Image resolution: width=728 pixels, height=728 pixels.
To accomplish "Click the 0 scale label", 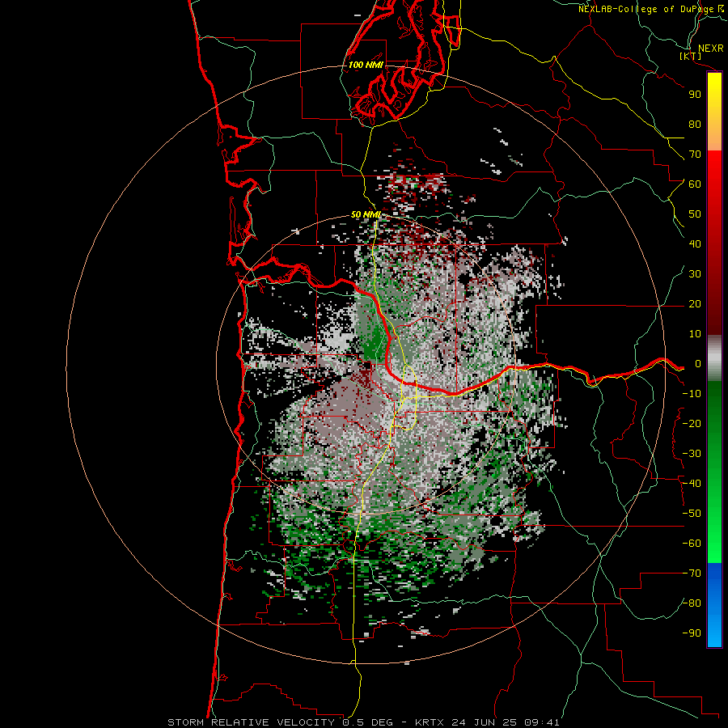I will [698, 364].
